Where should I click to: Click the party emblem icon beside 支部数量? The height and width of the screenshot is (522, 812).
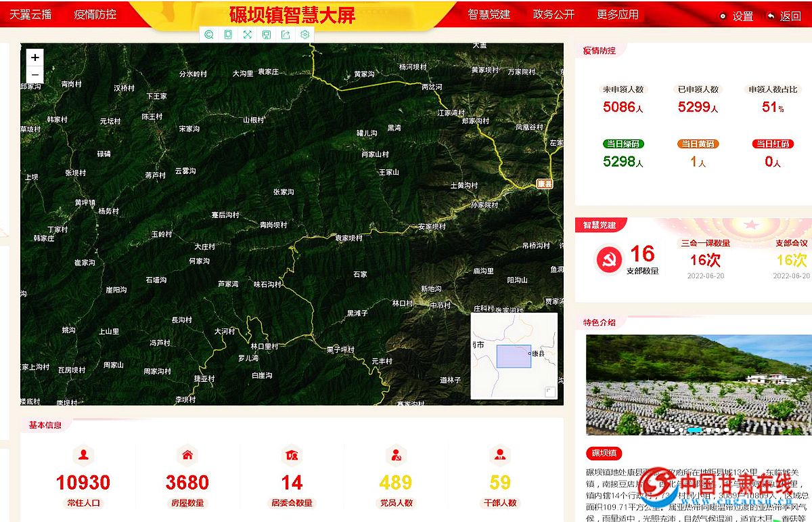click(x=608, y=260)
